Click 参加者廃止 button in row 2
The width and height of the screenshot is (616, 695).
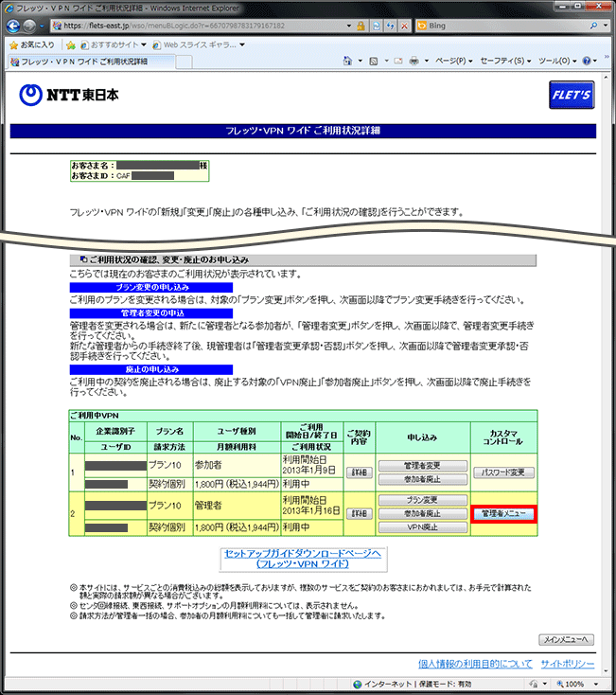[x=422, y=514]
